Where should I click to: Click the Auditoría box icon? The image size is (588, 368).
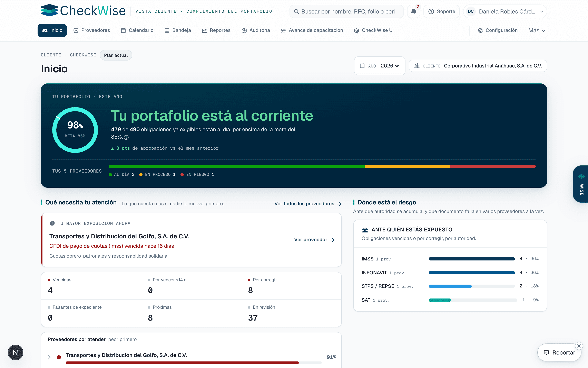coord(244,31)
